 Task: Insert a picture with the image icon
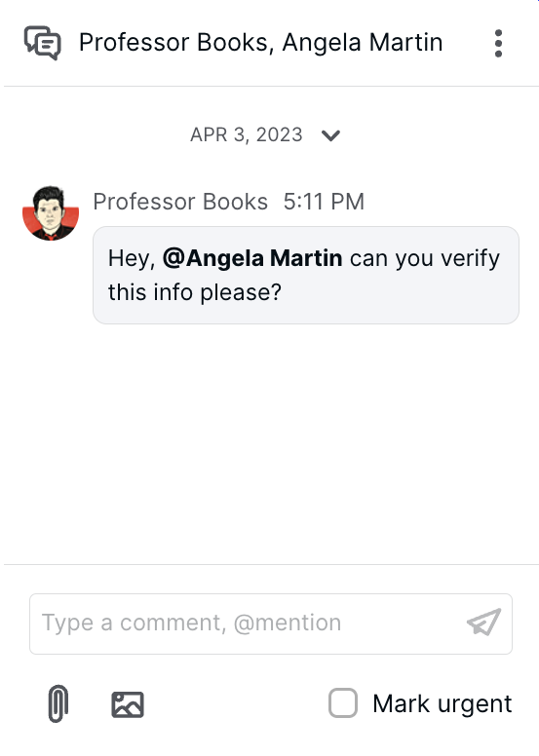[x=128, y=705]
